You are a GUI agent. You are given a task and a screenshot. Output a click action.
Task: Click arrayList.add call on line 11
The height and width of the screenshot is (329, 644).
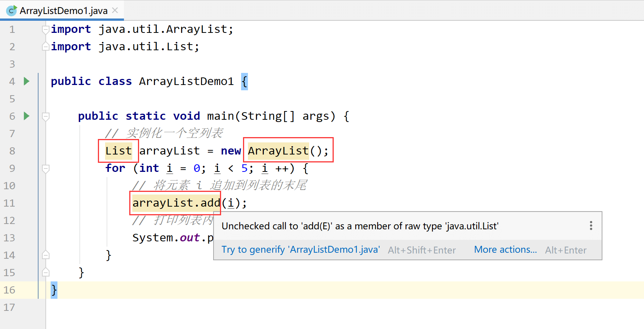pyautogui.click(x=176, y=203)
